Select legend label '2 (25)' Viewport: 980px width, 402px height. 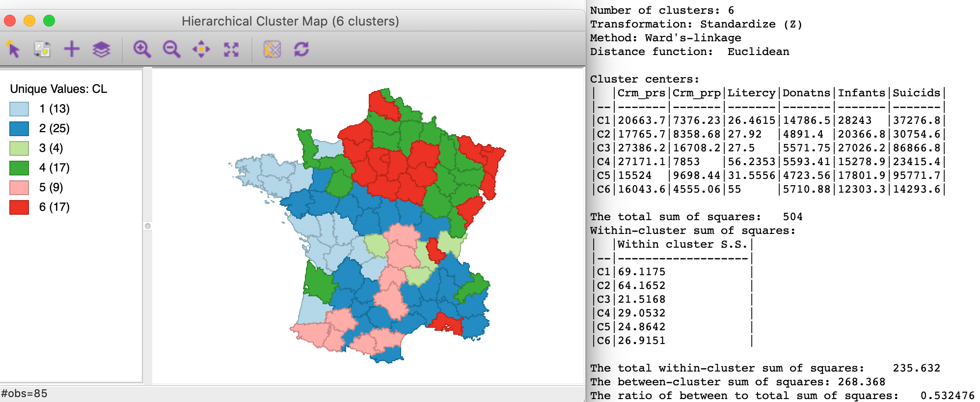[54, 128]
